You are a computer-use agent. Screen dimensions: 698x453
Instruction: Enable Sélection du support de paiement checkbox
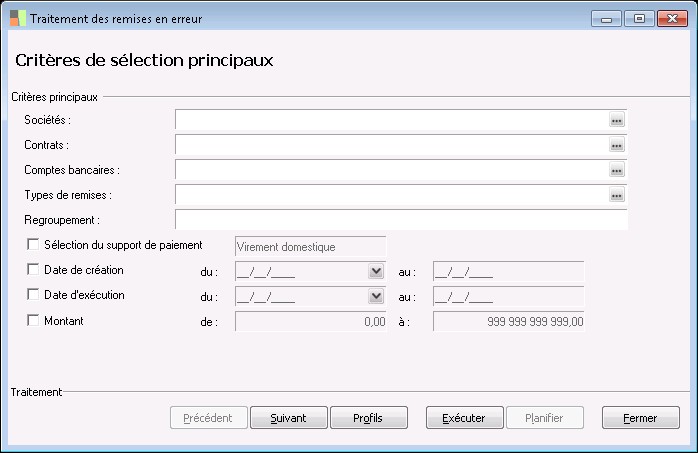pyautogui.click(x=33, y=244)
